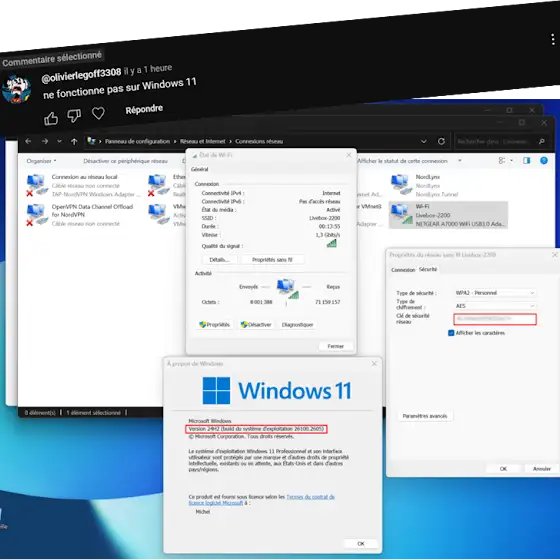Click Panneau de configuration breadcrumb
560x560 pixels.
[x=138, y=141]
